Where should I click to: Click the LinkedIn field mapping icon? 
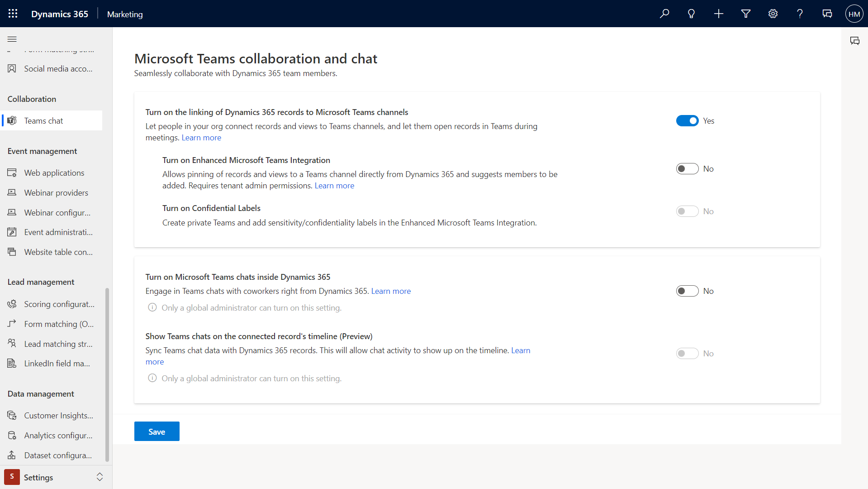[x=12, y=364]
